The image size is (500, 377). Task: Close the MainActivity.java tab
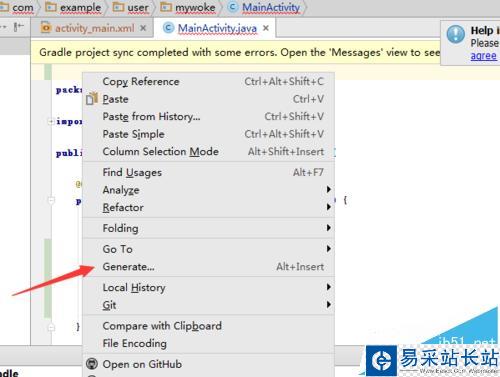point(266,28)
